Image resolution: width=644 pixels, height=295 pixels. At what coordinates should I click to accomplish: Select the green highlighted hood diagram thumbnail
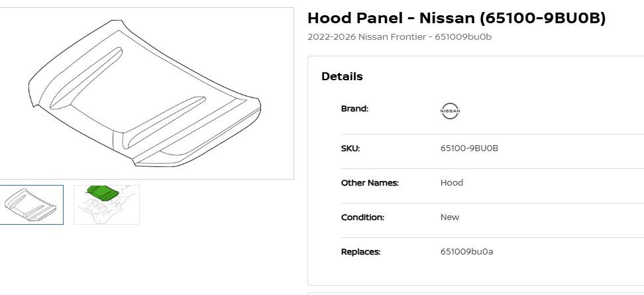point(107,205)
